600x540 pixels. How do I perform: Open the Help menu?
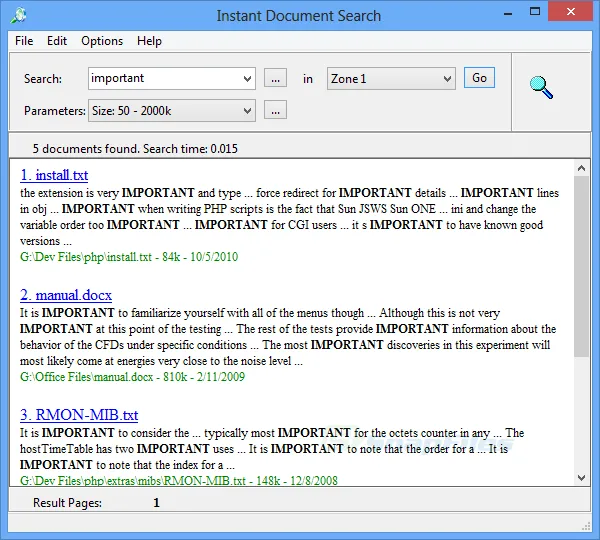tap(149, 41)
